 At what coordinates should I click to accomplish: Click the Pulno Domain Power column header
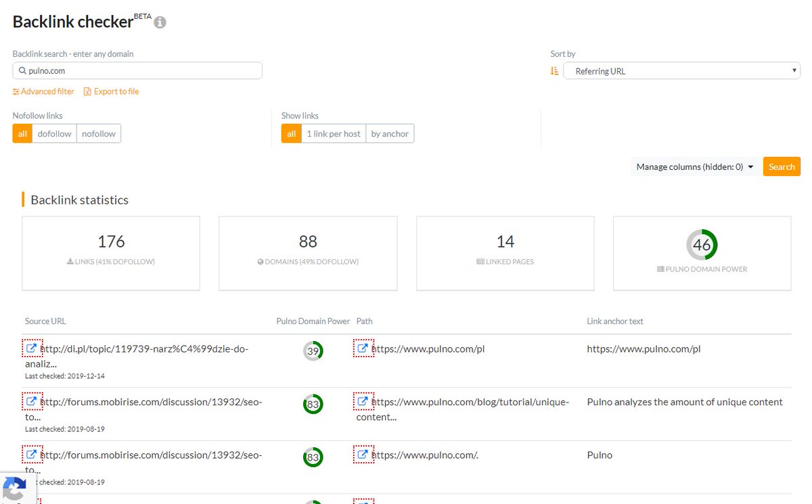coord(313,321)
